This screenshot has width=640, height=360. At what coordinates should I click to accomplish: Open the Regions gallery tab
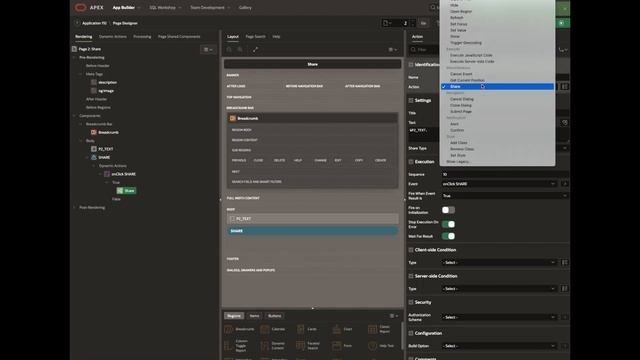234,316
